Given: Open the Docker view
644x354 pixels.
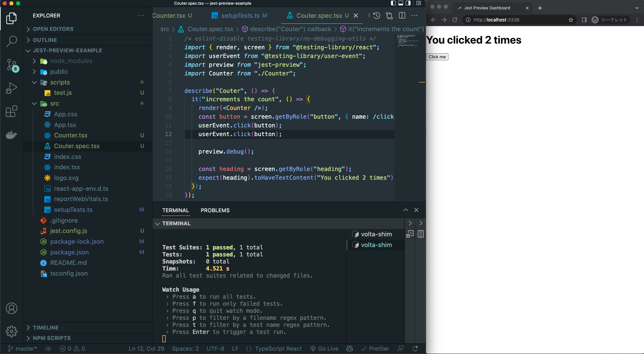Looking at the screenshot, I should coord(11,134).
